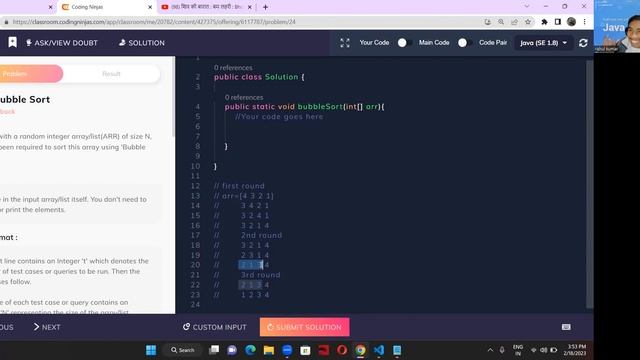The height and width of the screenshot is (360, 640).
Task: Switch to the Problem tab
Action: point(31,74)
